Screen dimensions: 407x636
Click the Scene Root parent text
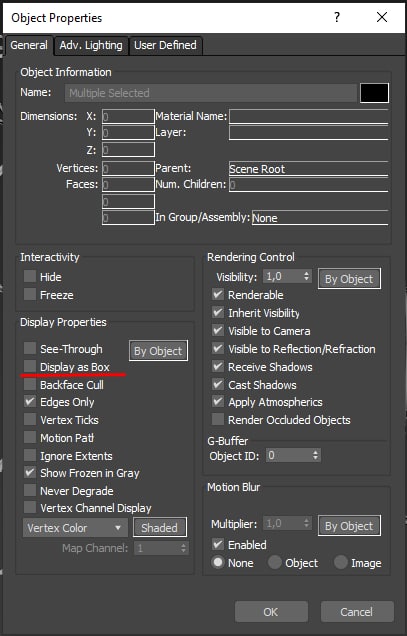257,169
